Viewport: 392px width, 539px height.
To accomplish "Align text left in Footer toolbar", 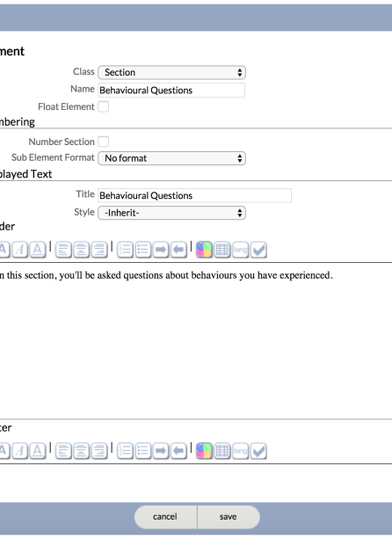I will point(63,451).
